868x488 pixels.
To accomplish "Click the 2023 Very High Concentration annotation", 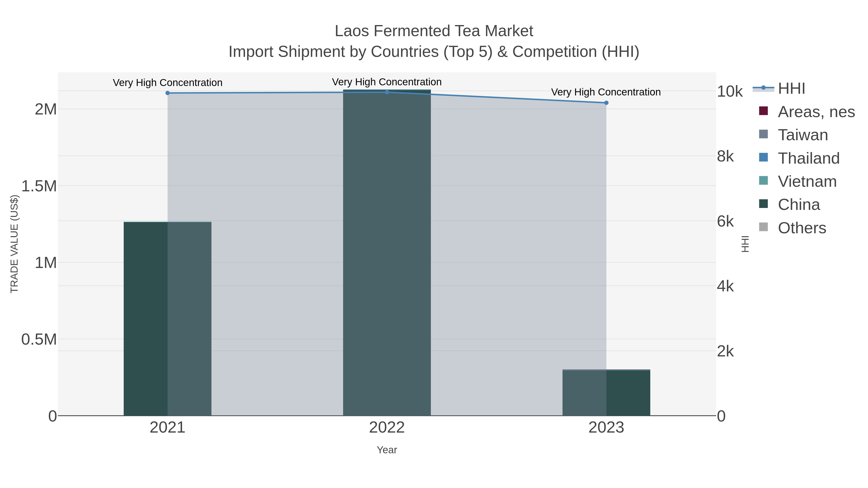I will point(606,92).
